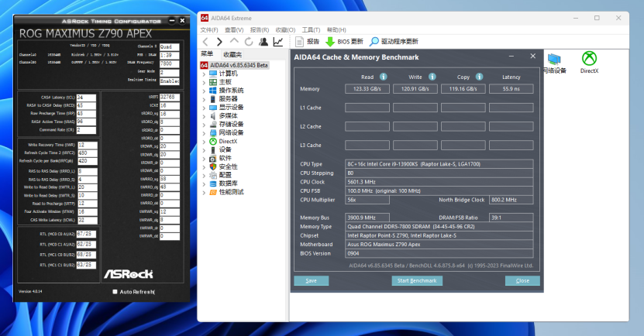Click the Save button in benchmark dialog

[x=312, y=280]
